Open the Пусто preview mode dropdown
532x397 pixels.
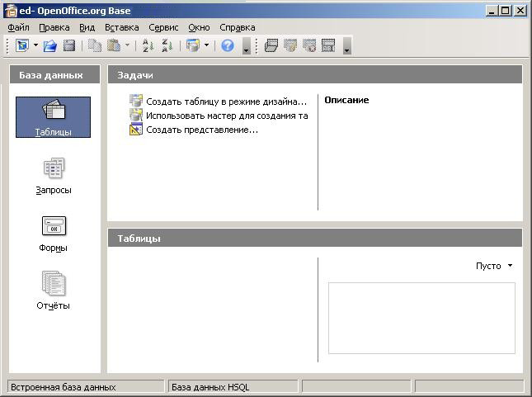tap(494, 266)
